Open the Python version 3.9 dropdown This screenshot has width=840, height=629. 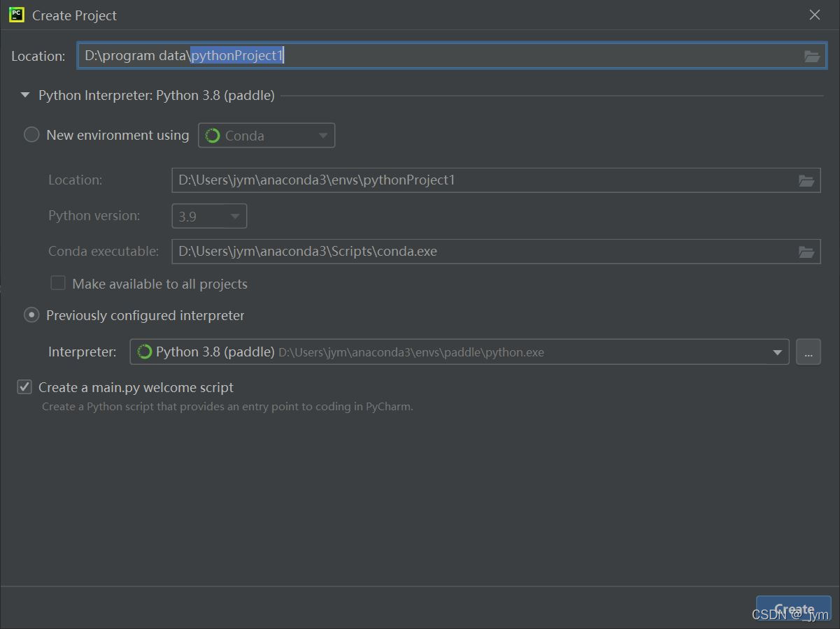click(209, 216)
